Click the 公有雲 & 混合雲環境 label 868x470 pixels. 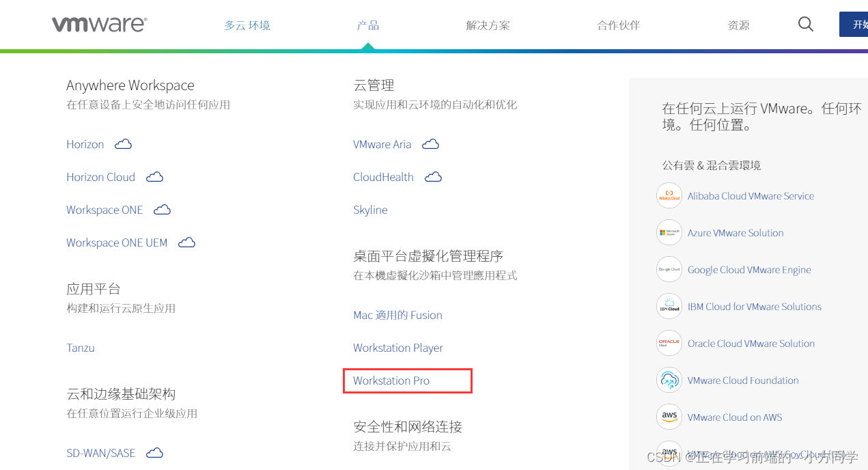click(712, 165)
